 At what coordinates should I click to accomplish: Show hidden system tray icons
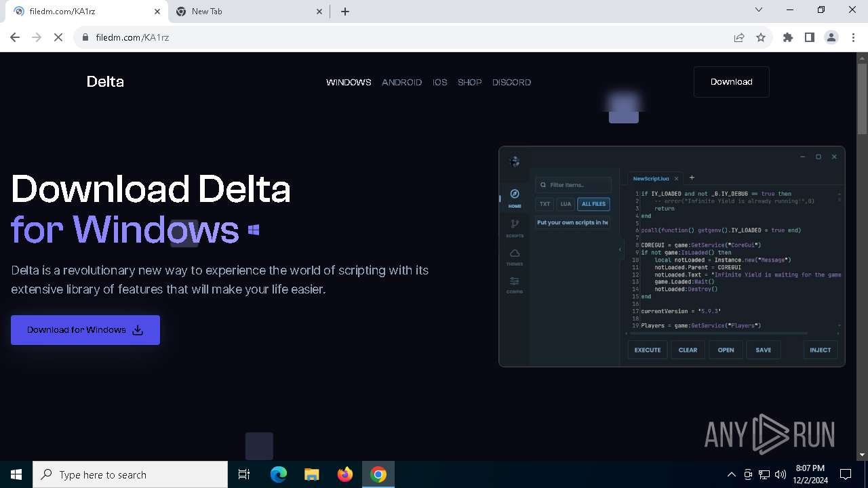(731, 474)
